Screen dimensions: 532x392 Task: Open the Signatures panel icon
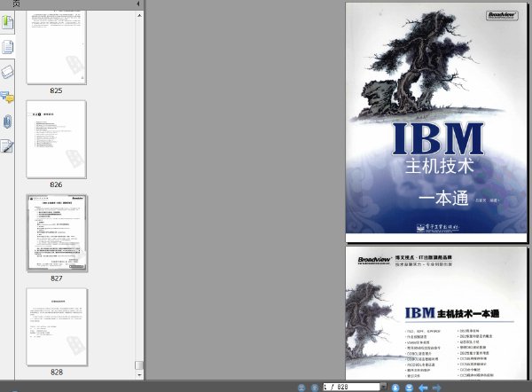(7, 146)
